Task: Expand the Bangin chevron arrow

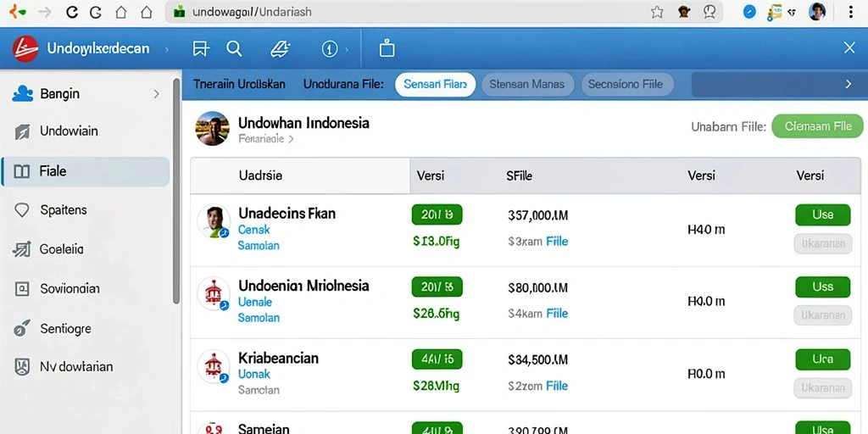Action: [x=156, y=94]
